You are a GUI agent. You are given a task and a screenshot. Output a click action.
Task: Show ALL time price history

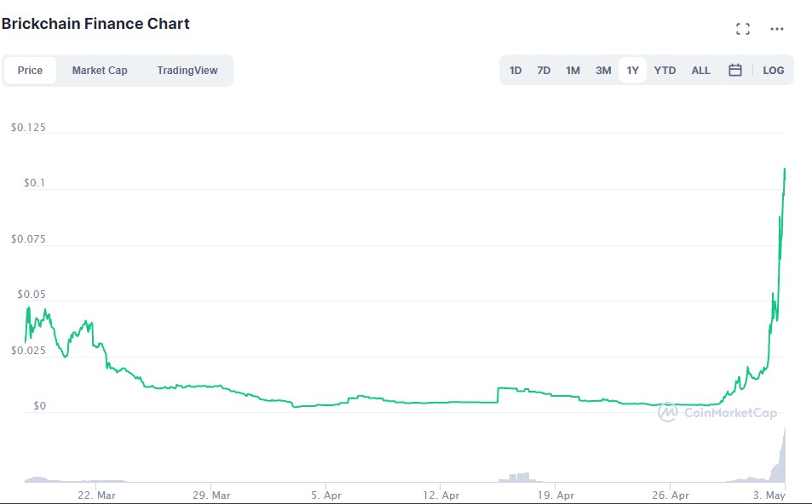[x=700, y=71]
